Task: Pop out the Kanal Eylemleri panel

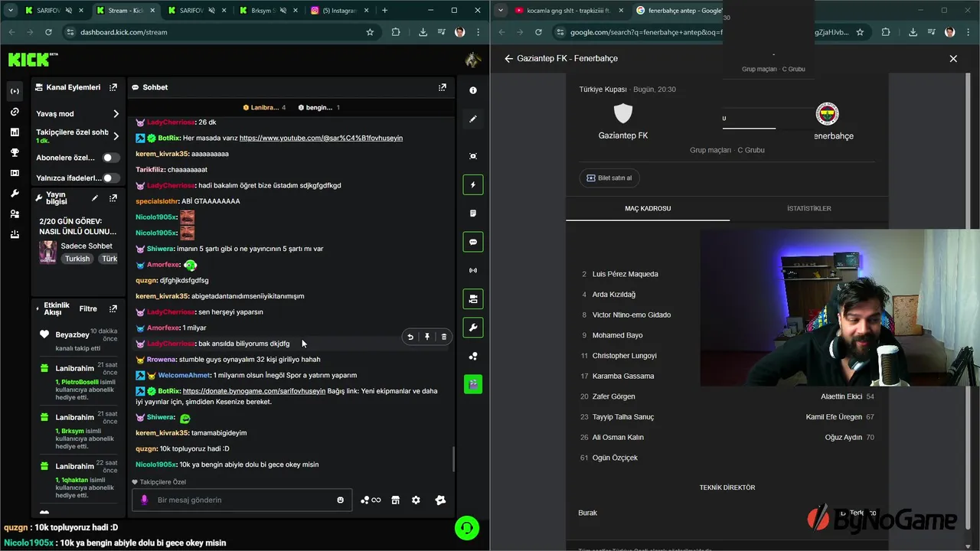Action: (x=113, y=87)
